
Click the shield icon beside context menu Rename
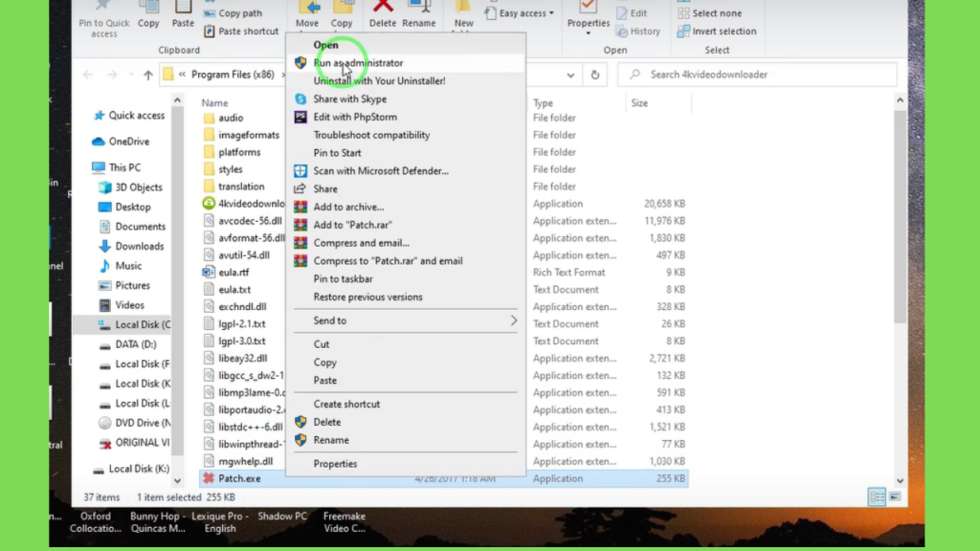(x=301, y=440)
